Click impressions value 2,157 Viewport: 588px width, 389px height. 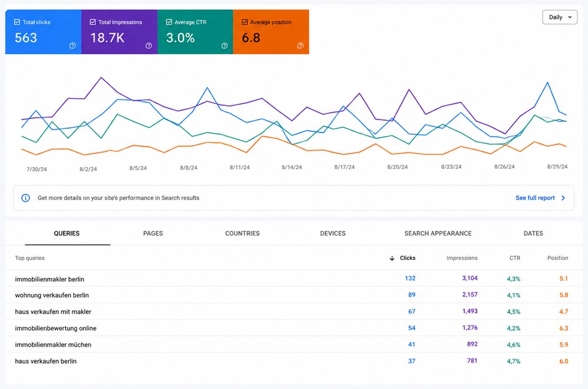[x=470, y=295]
